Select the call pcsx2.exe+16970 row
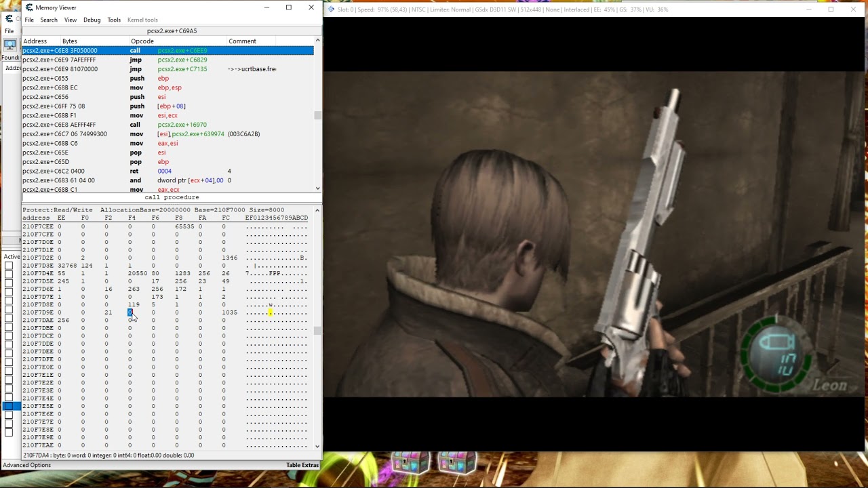 coord(167,125)
